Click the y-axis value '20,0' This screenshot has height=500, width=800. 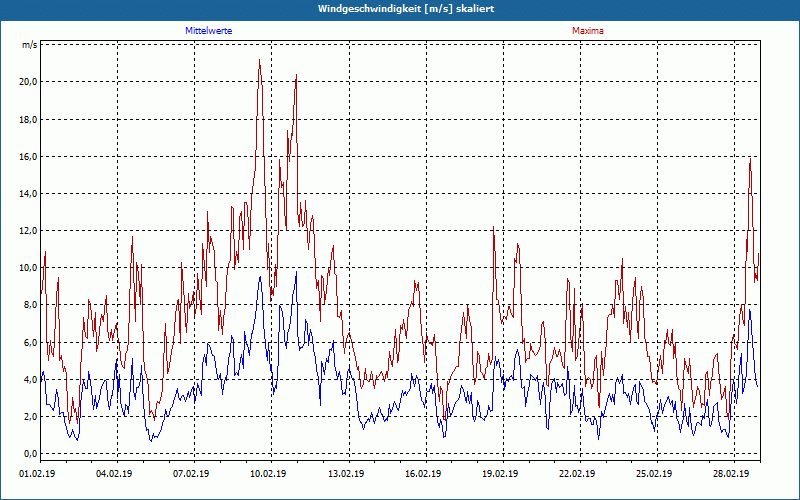[28, 82]
